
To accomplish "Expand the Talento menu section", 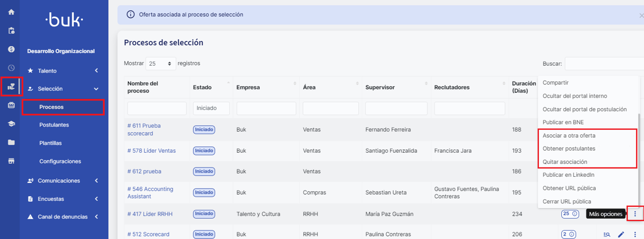I will click(x=63, y=71).
